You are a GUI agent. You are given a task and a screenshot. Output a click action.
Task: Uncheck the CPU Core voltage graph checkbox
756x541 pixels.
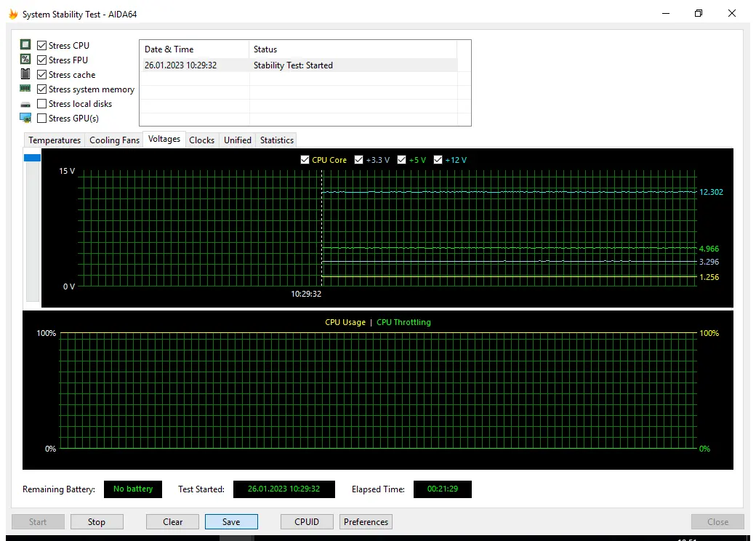coord(305,159)
